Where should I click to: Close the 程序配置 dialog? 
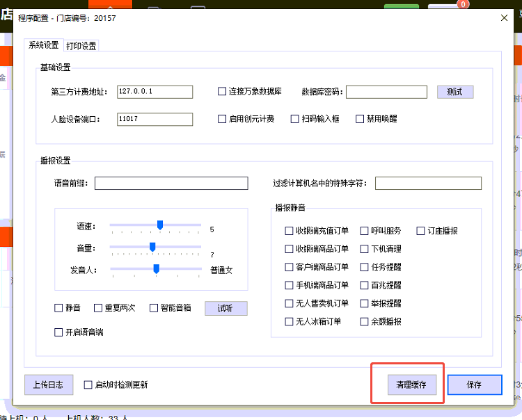click(505, 18)
